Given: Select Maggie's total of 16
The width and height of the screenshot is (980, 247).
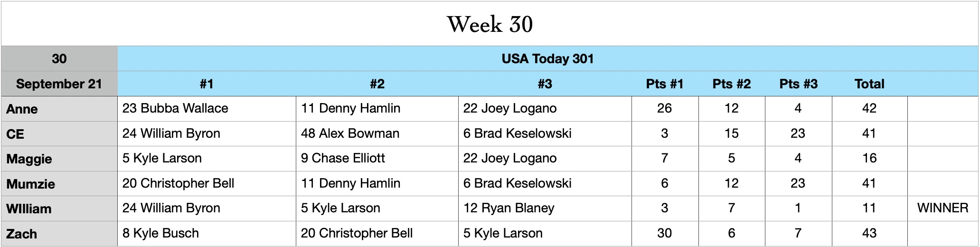Looking at the screenshot, I should [869, 158].
